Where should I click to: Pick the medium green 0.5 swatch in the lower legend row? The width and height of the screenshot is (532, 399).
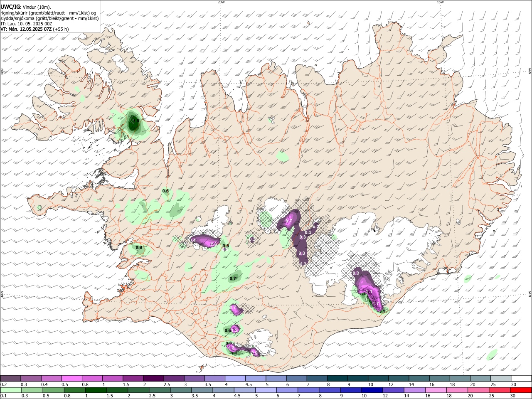coord(53,390)
